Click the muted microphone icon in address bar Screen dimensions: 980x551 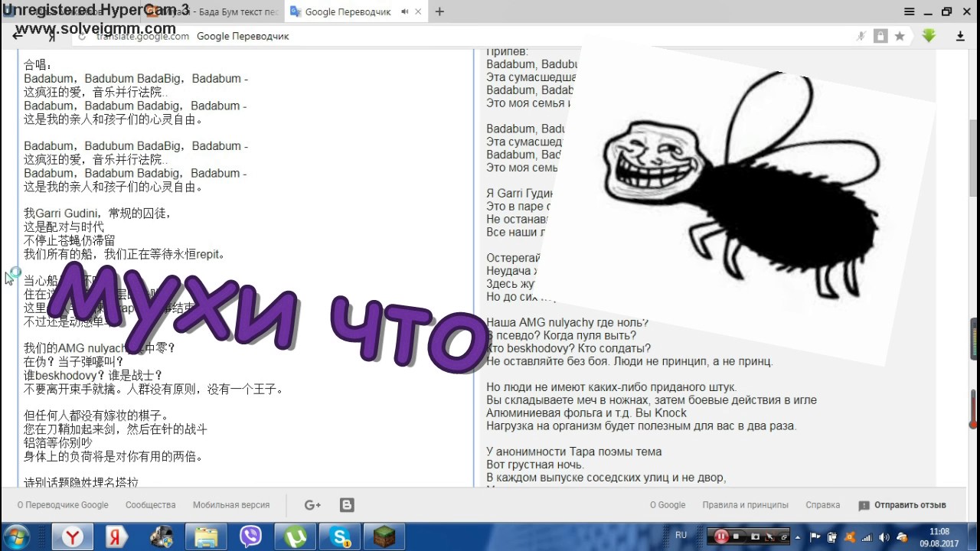point(861,36)
